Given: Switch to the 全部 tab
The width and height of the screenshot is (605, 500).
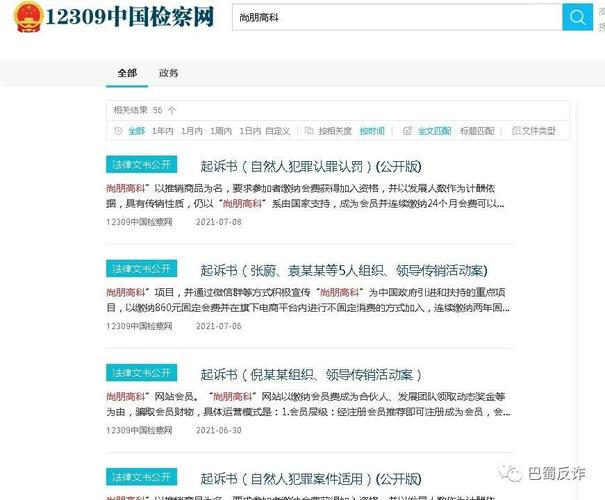Looking at the screenshot, I should pos(127,73).
